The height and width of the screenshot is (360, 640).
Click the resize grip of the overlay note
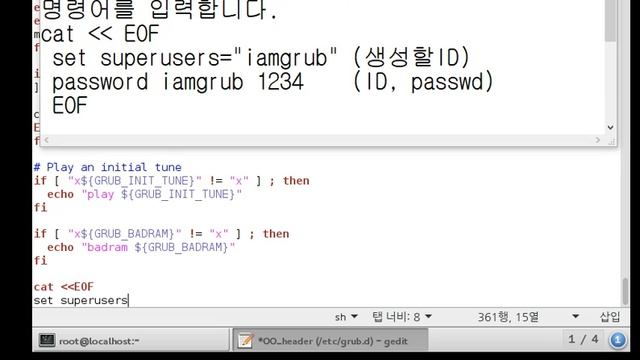tap(611, 141)
